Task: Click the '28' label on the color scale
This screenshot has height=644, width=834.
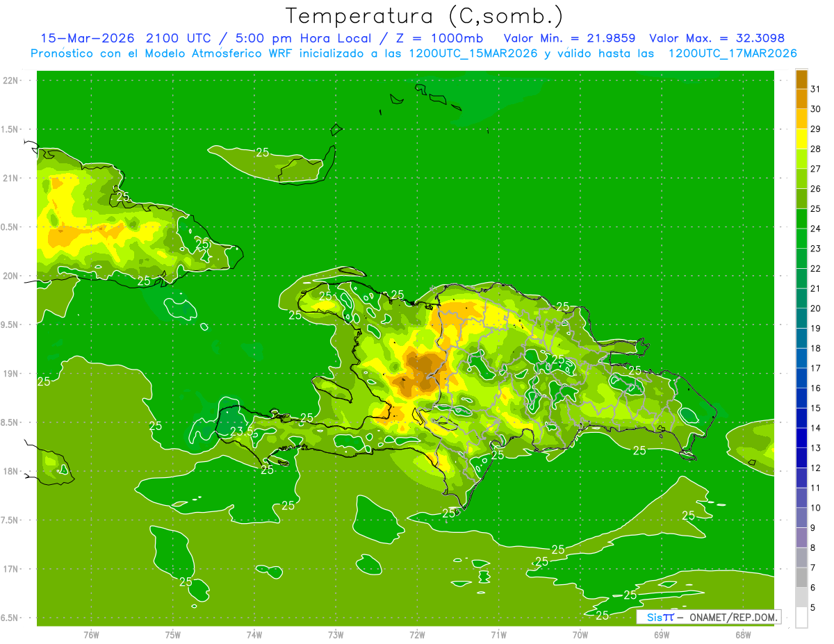Action: pos(816,149)
